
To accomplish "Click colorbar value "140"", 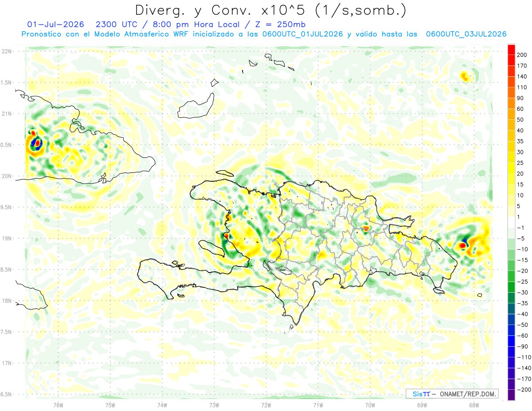I will tap(522, 77).
